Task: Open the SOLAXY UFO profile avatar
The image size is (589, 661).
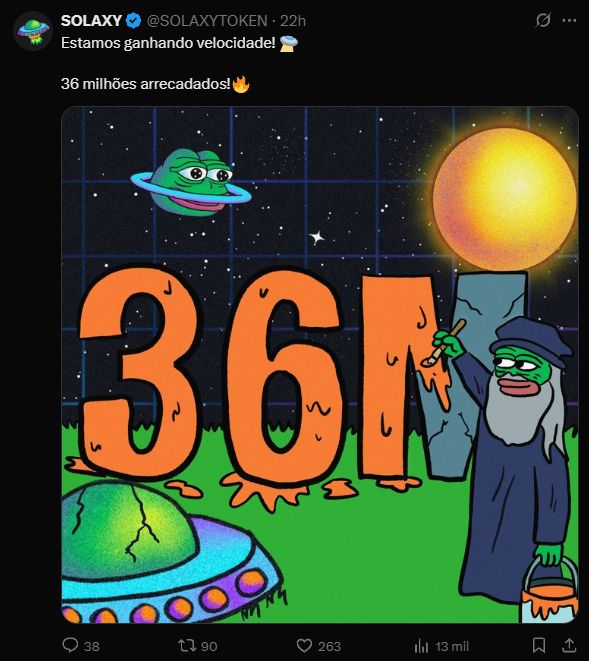Action: pyautogui.click(x=33, y=31)
